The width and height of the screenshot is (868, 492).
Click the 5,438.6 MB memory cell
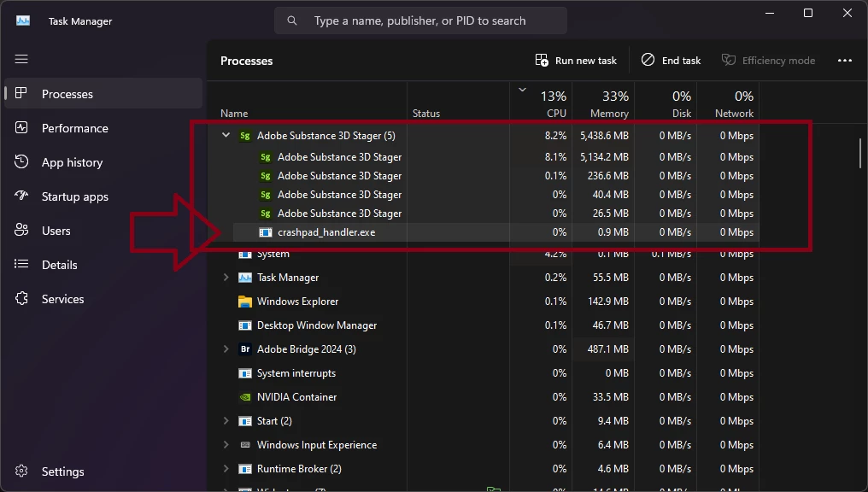(604, 136)
